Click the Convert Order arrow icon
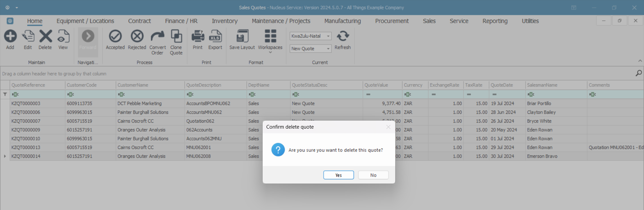Viewport: 644px width, 210px height. 157,37
